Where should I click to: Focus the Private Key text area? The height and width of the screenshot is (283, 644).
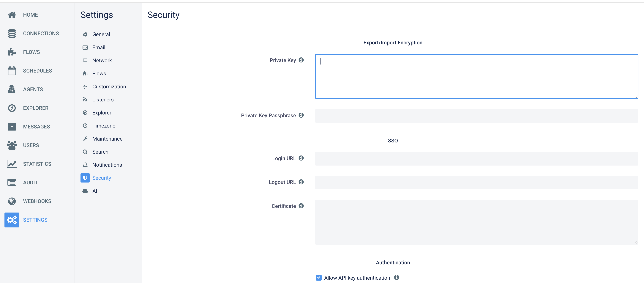pos(476,76)
